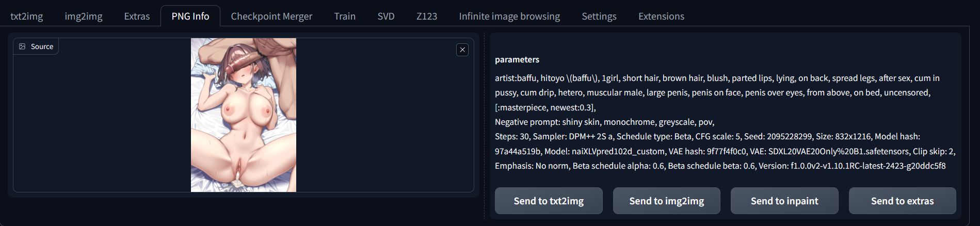Click the parameters heading label
The height and width of the screenshot is (226, 980).
[517, 59]
